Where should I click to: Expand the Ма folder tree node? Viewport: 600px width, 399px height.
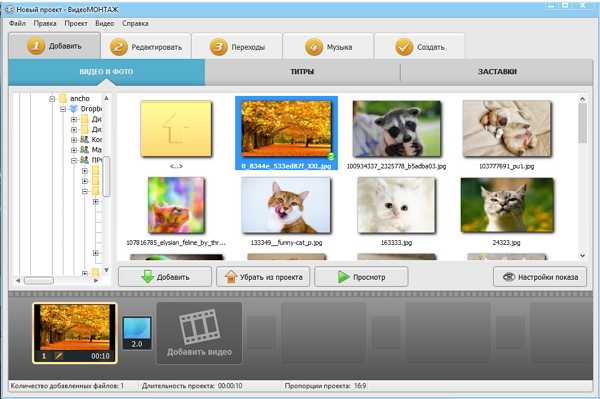pyautogui.click(x=74, y=150)
